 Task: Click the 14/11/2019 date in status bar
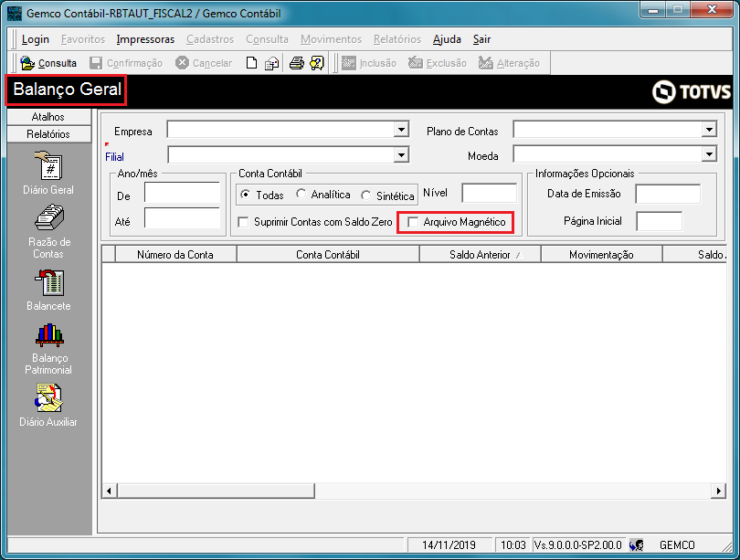pyautogui.click(x=449, y=544)
